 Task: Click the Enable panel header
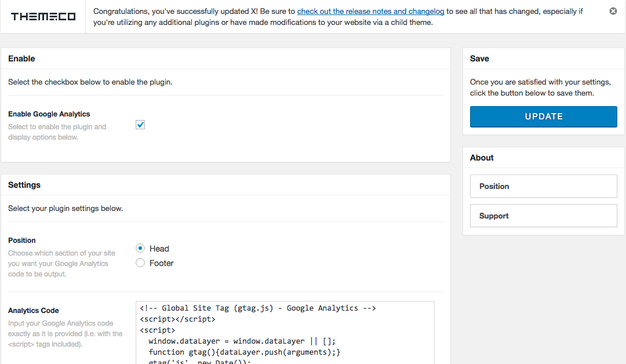click(x=22, y=59)
